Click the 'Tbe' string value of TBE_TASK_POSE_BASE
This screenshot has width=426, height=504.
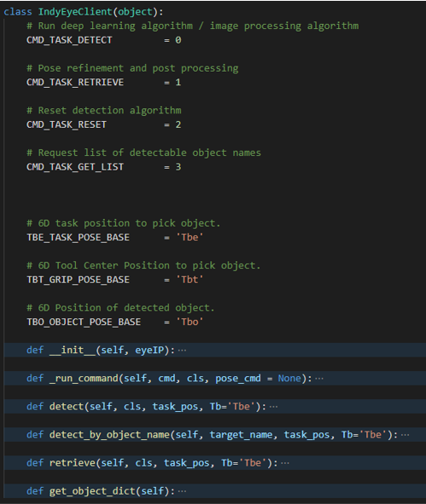click(190, 238)
